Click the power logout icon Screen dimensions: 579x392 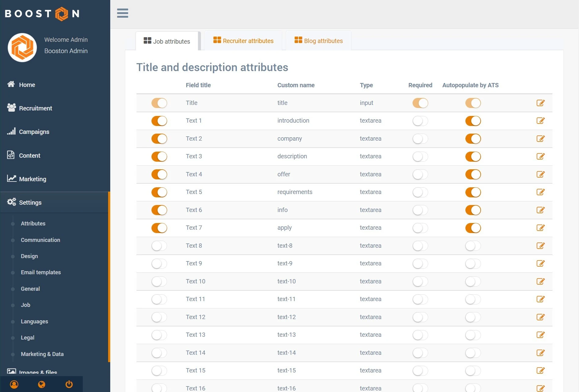69,384
